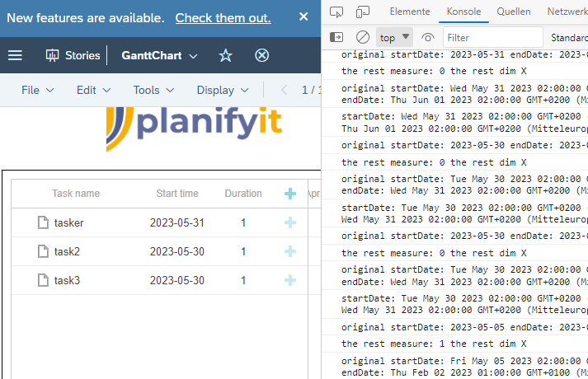Click 'the rest measure: 1' console line

[x=455, y=344]
